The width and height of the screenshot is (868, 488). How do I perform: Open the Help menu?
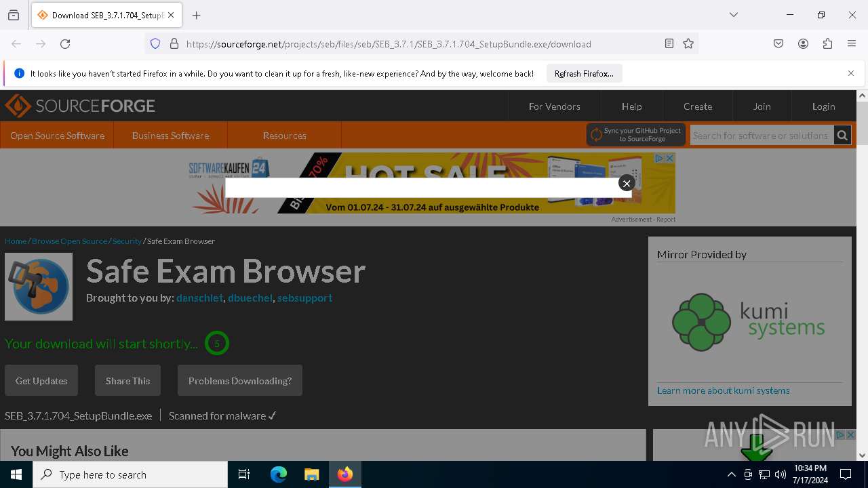(x=631, y=106)
